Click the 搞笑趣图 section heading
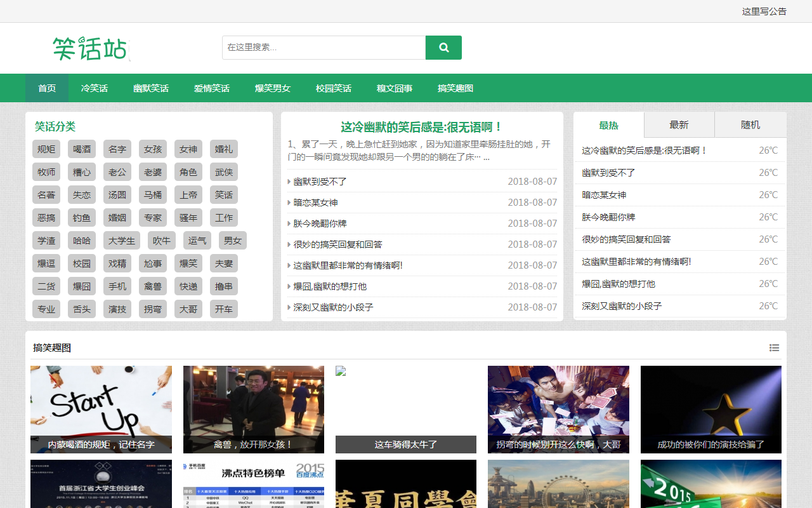 tap(52, 348)
